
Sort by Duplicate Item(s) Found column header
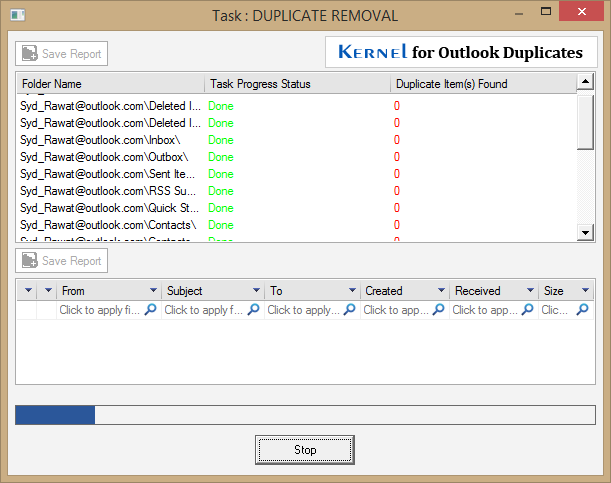(x=483, y=84)
